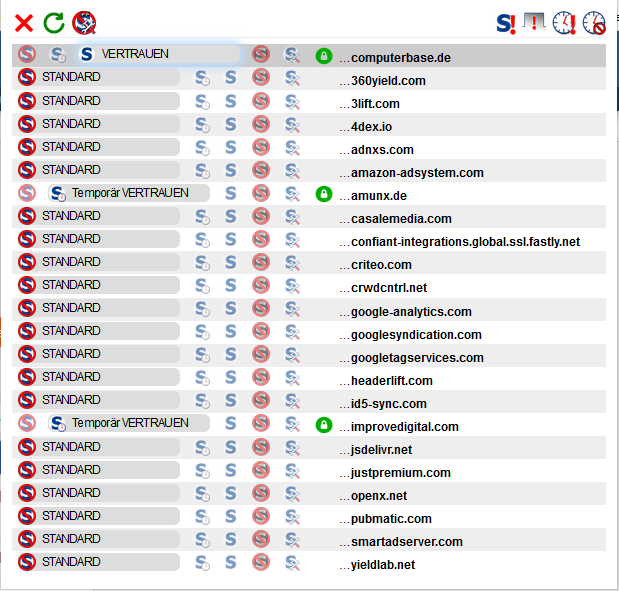Set computerbase.de to untrusted
The image size is (619, 591).
261,54
